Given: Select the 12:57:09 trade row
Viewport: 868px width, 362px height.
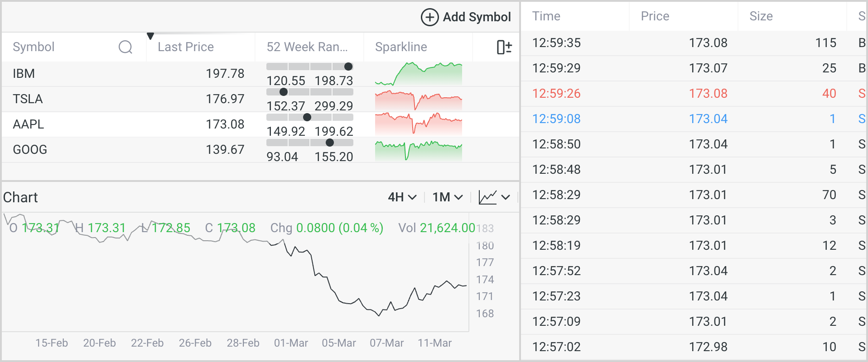Looking at the screenshot, I should pos(694,322).
